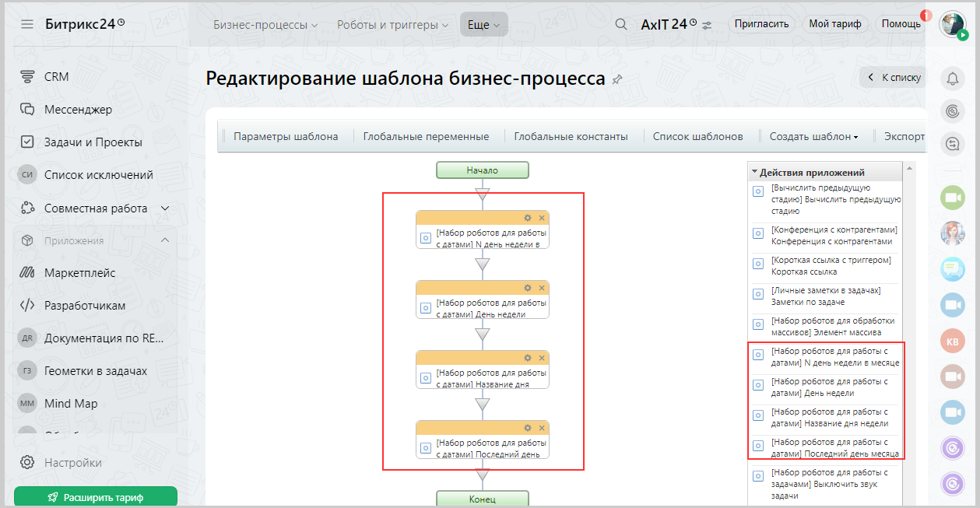Click the Разработчикам code icon
980x508 pixels.
27,306
